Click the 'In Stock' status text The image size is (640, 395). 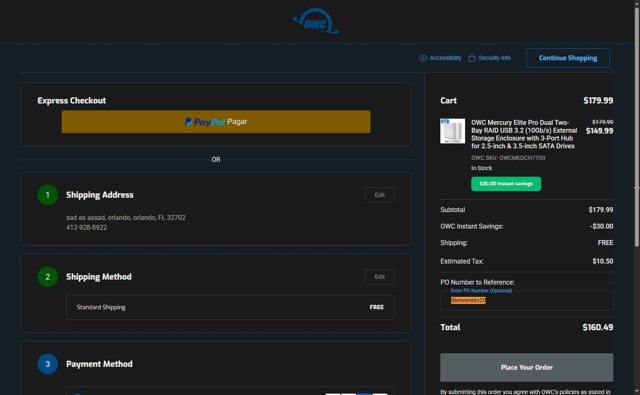click(x=482, y=168)
